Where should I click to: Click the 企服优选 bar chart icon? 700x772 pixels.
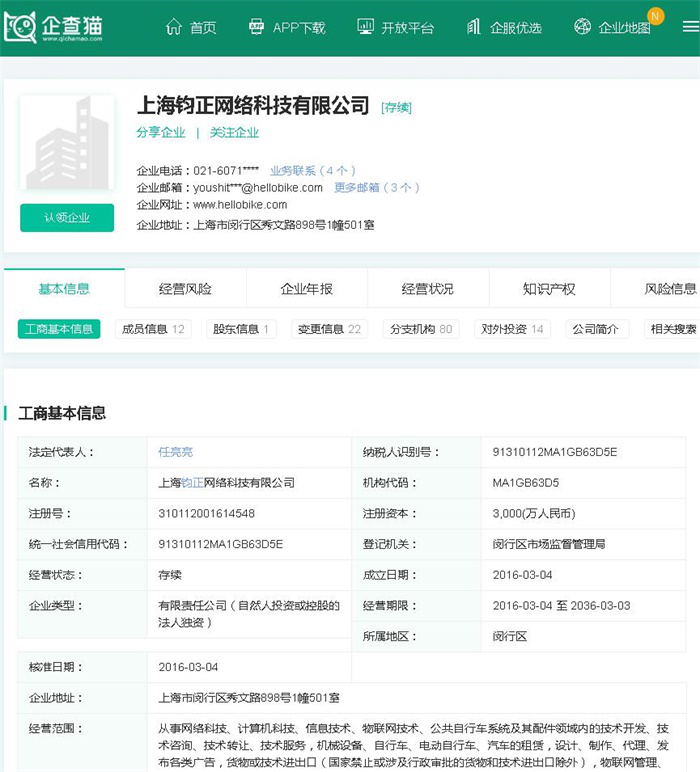(x=474, y=27)
